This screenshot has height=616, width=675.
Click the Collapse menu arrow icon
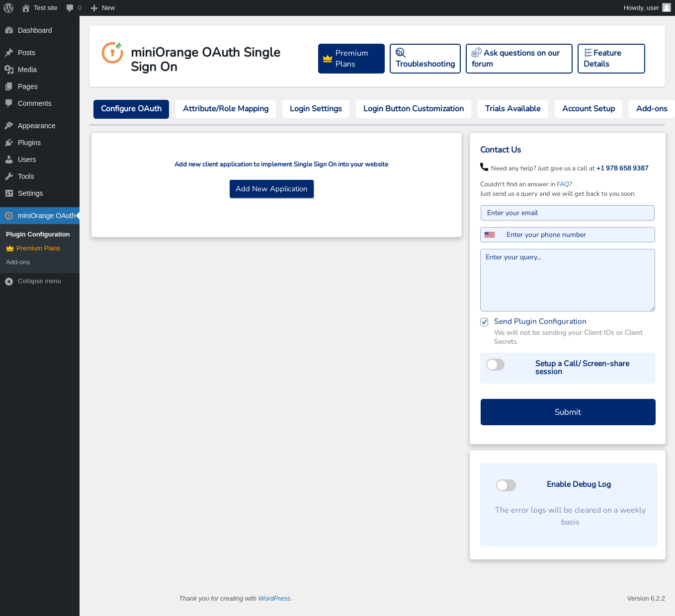point(9,282)
